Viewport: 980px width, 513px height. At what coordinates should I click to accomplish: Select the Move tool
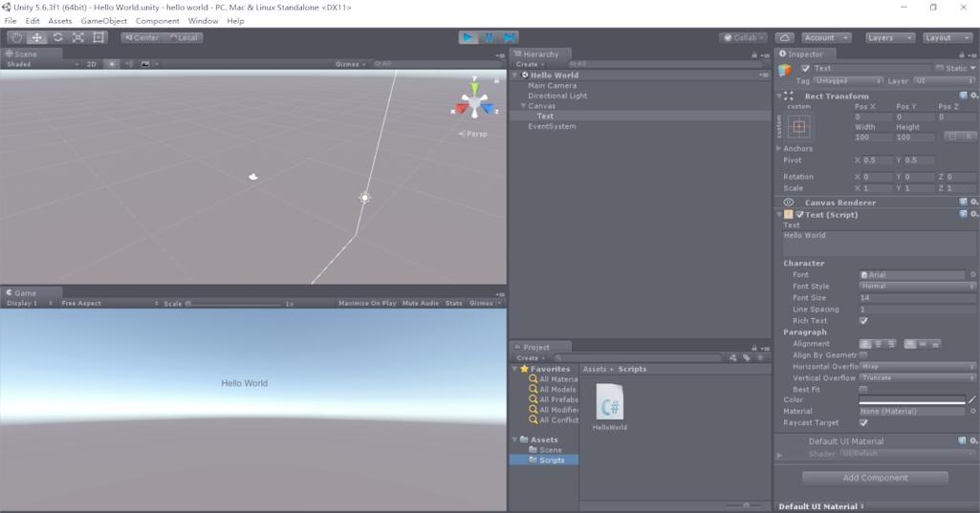click(x=37, y=37)
